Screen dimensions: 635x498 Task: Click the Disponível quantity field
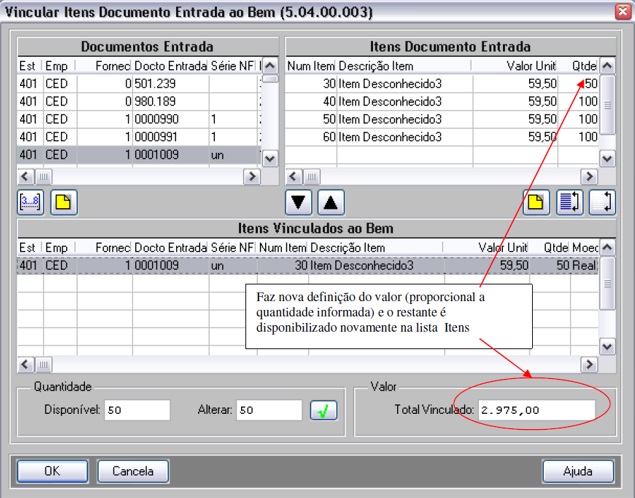tap(137, 410)
